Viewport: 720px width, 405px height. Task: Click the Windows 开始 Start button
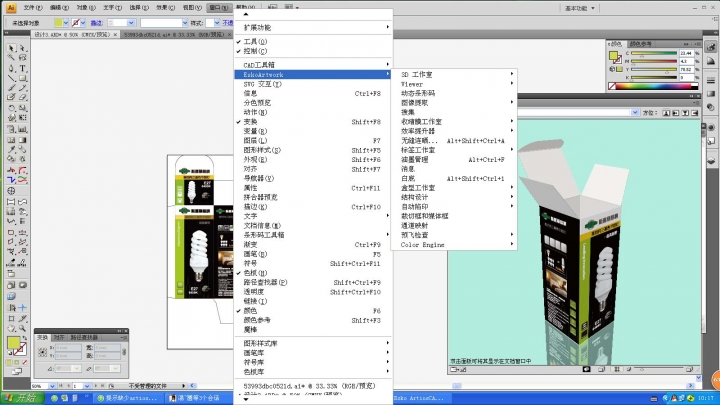(x=18, y=398)
